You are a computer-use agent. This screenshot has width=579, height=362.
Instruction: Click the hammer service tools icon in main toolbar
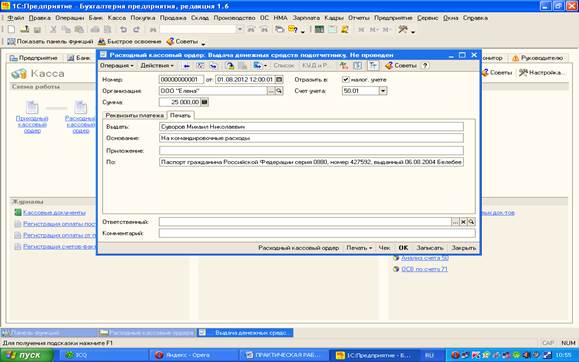[x=403, y=30]
